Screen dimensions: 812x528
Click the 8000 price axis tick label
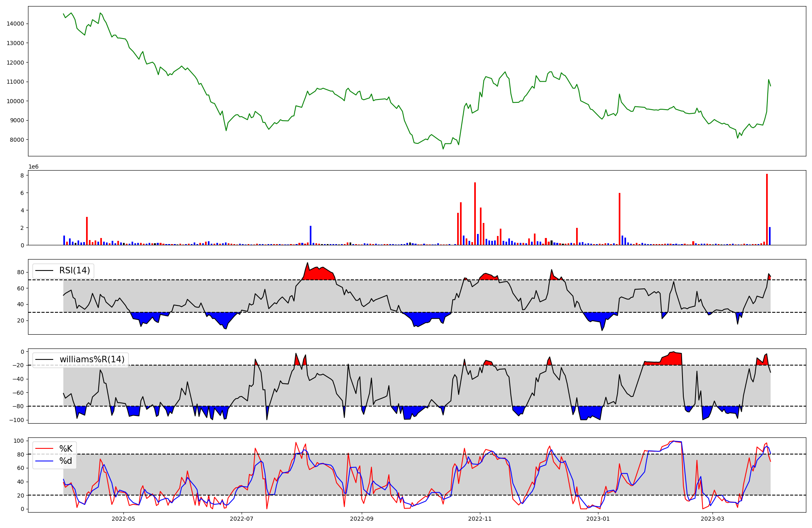coord(17,140)
